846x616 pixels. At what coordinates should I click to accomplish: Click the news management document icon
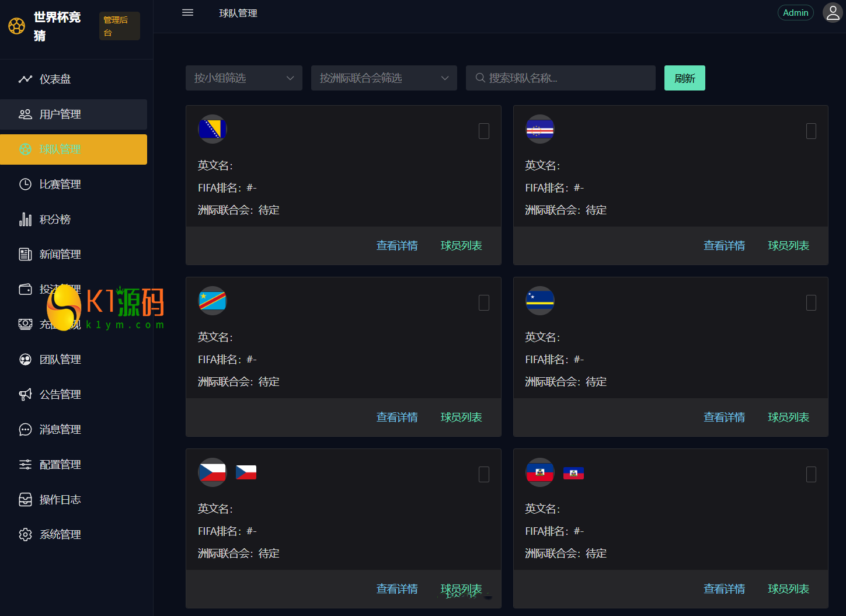(x=25, y=255)
